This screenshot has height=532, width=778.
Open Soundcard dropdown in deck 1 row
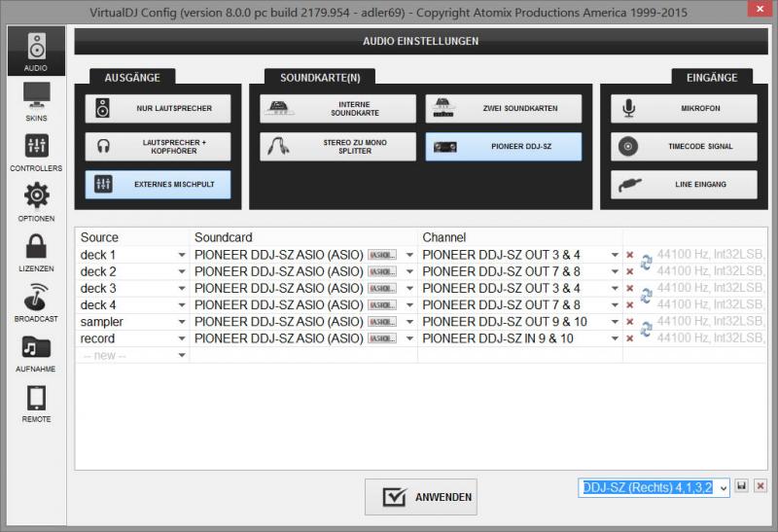409,255
